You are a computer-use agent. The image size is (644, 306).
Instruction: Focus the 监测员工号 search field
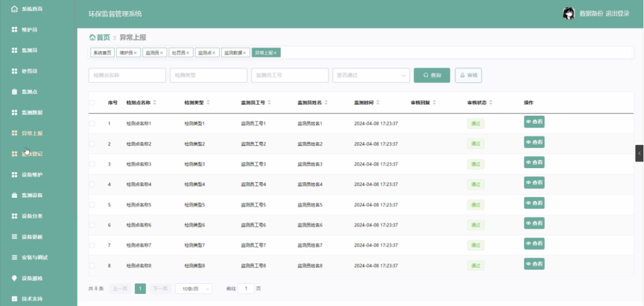click(x=290, y=75)
